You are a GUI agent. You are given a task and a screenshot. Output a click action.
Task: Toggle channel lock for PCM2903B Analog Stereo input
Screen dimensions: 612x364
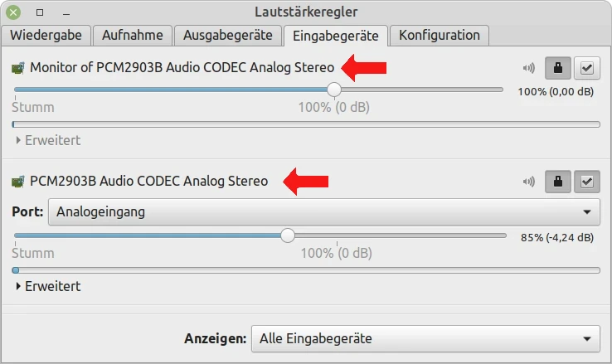[557, 181]
